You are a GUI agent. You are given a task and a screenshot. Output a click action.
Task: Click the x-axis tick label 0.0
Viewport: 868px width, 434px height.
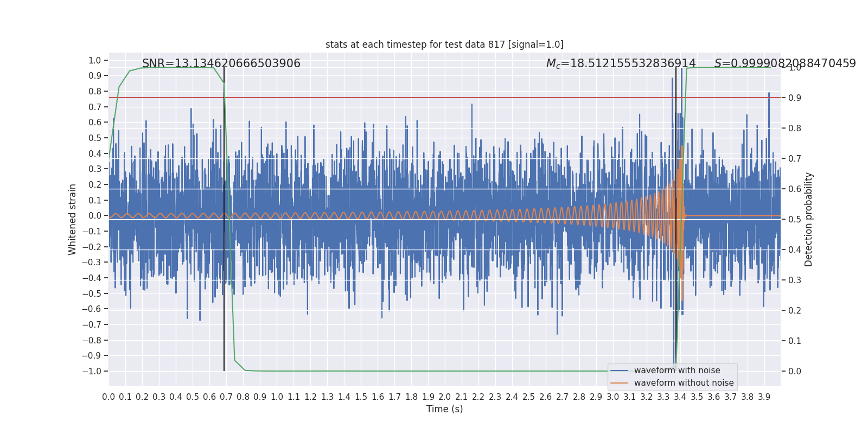[108, 397]
